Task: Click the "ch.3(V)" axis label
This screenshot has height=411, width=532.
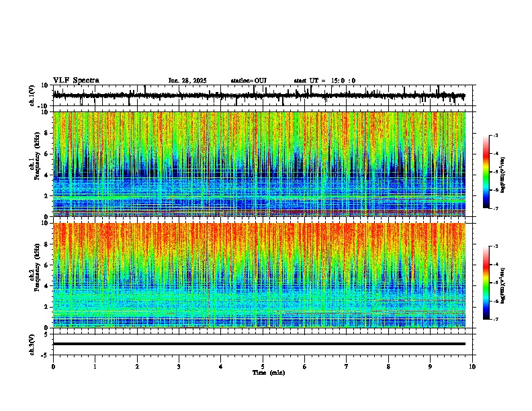Action: click(x=32, y=345)
